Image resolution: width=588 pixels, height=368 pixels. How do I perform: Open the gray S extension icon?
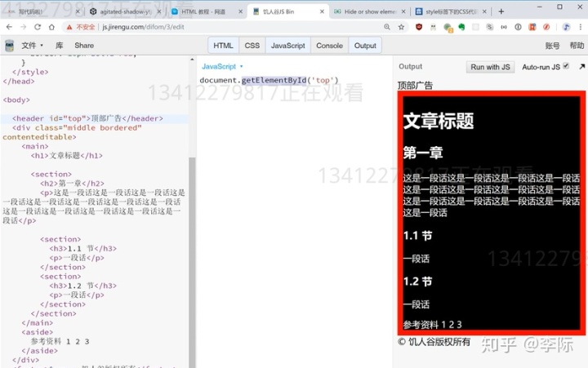490,27
